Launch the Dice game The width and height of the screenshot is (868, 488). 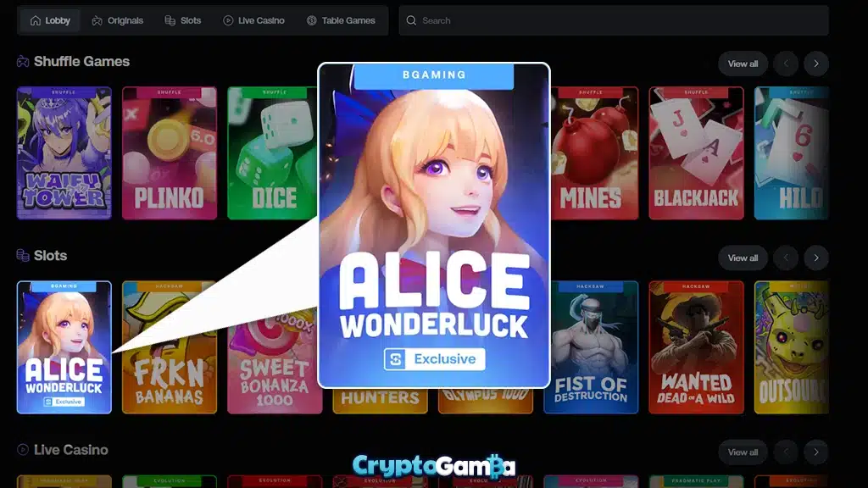pyautogui.click(x=272, y=153)
